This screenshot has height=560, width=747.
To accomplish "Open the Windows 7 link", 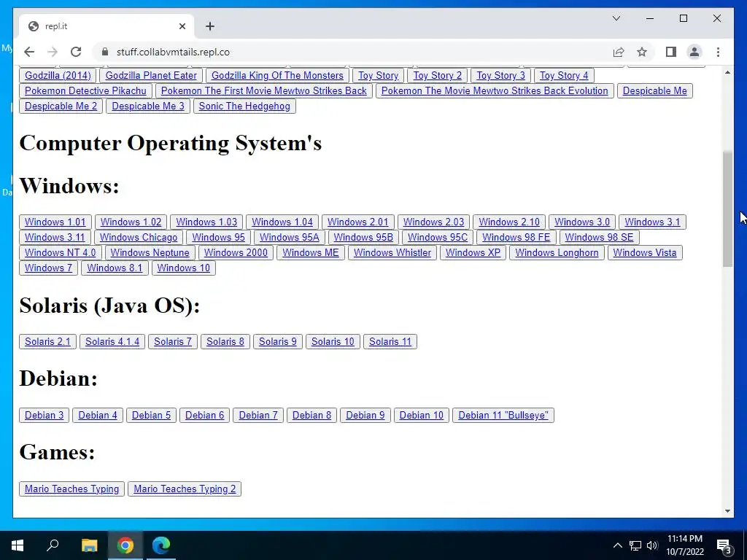I will (49, 268).
